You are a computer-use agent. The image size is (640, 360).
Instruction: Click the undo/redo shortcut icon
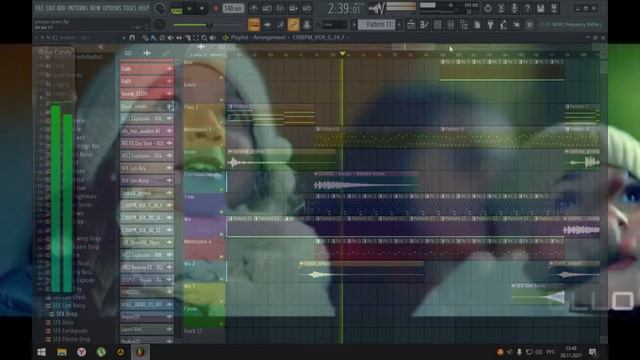click(x=488, y=8)
